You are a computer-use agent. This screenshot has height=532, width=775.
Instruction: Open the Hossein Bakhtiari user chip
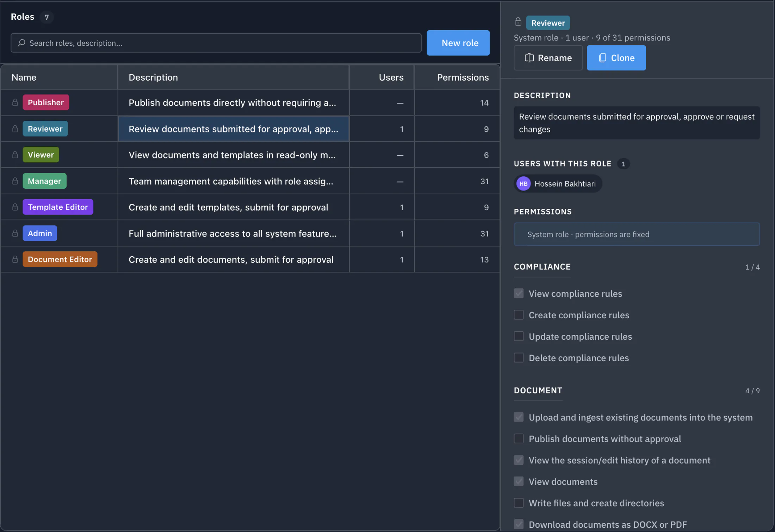558,184
